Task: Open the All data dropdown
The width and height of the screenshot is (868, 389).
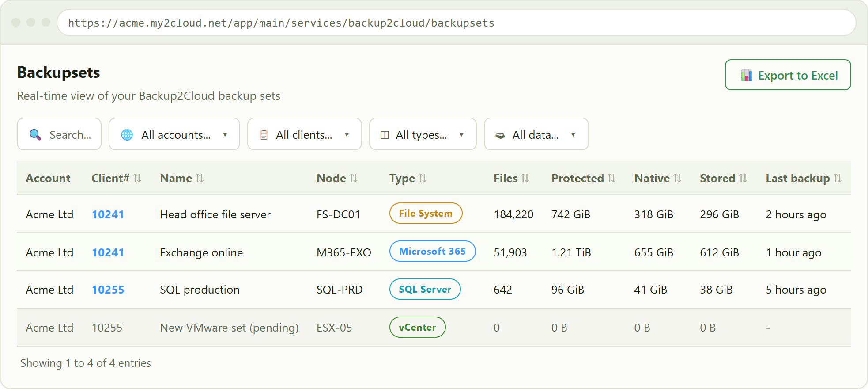Action: coord(536,134)
